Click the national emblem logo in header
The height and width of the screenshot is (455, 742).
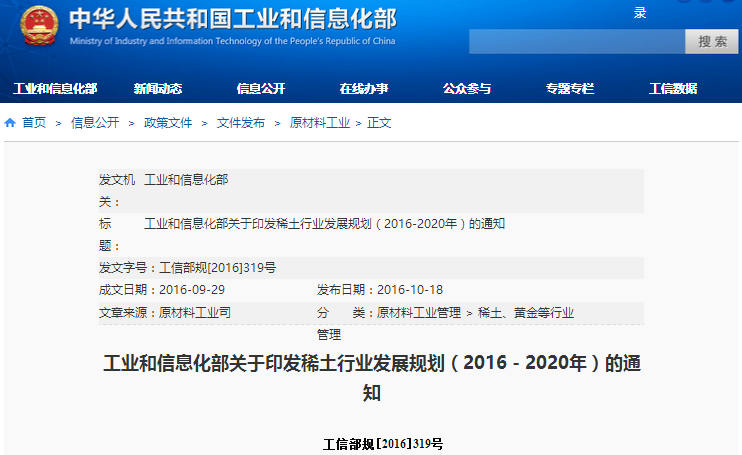click(40, 27)
